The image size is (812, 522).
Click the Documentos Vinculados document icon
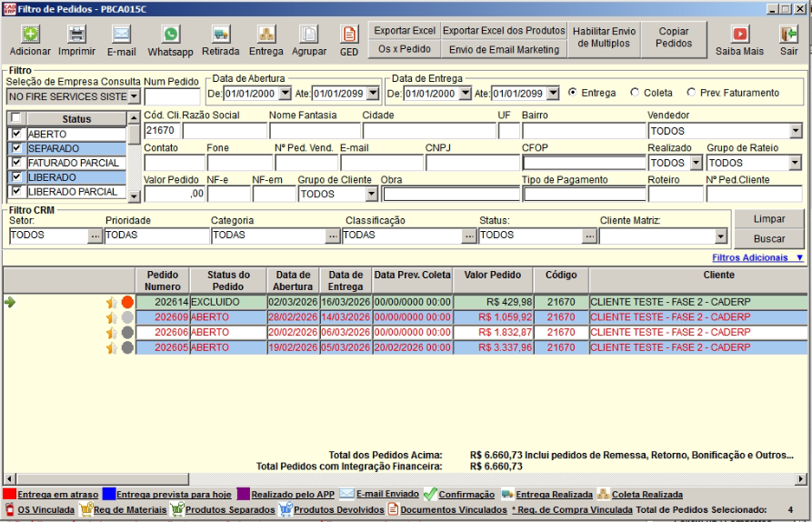pyautogui.click(x=393, y=509)
